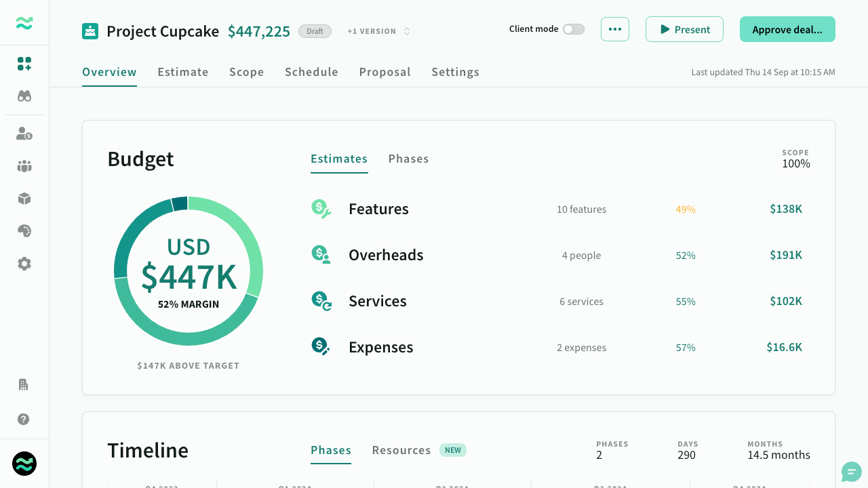Image resolution: width=868 pixels, height=488 pixels.
Task: Click the $147K ABOVE TARGET label
Action: [189, 365]
